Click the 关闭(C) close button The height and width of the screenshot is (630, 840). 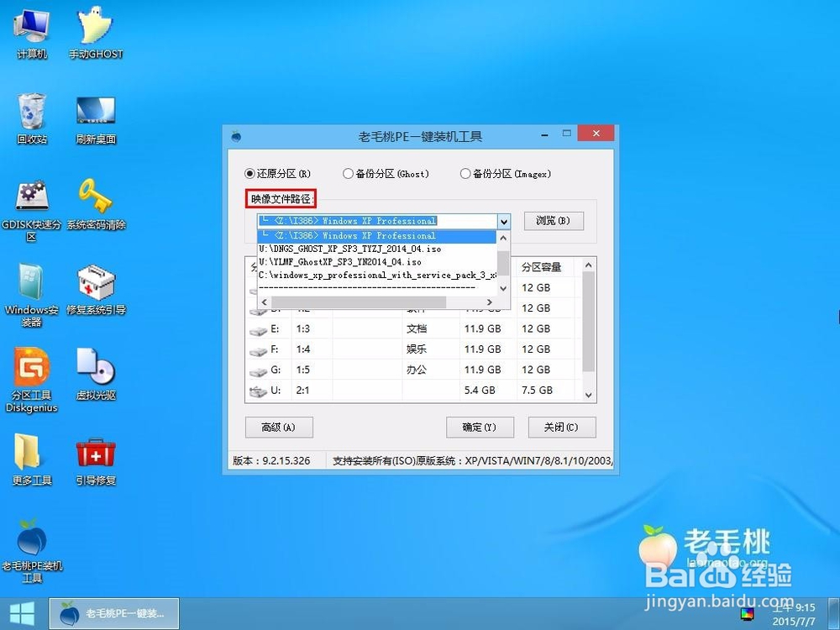click(561, 428)
